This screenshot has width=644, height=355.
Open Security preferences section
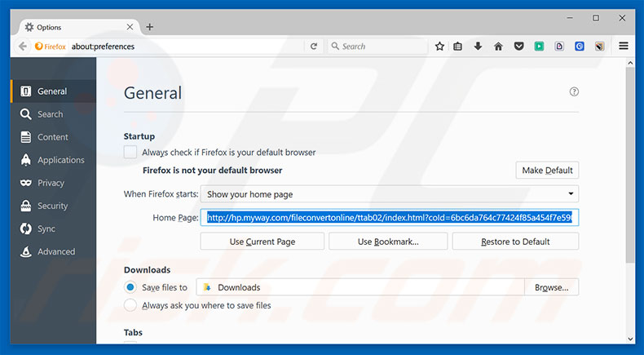pyautogui.click(x=53, y=206)
